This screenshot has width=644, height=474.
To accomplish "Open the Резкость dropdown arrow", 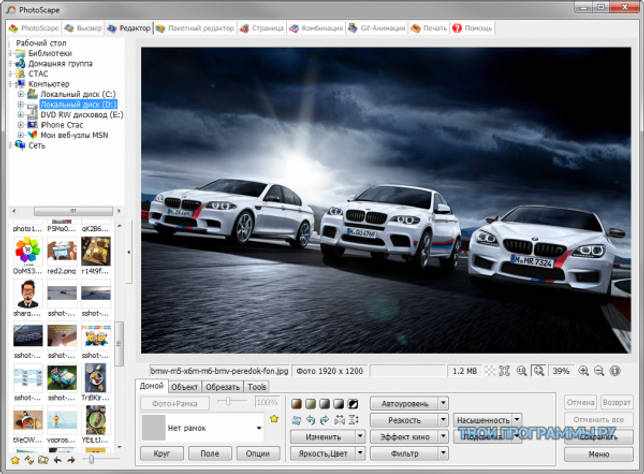I will [444, 420].
